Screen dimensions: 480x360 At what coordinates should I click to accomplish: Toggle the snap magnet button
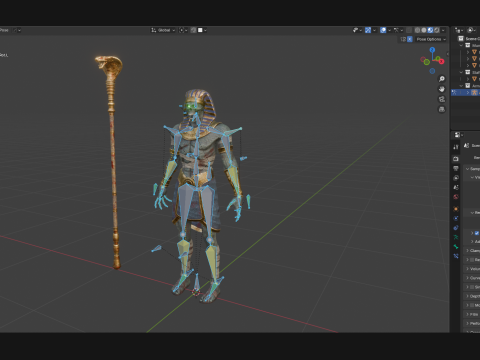[193, 30]
